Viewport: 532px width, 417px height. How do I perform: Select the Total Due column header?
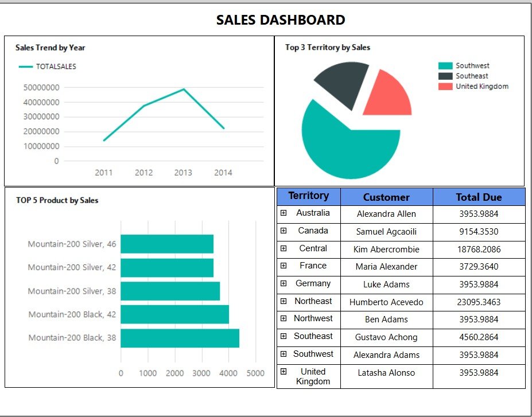[x=479, y=197]
